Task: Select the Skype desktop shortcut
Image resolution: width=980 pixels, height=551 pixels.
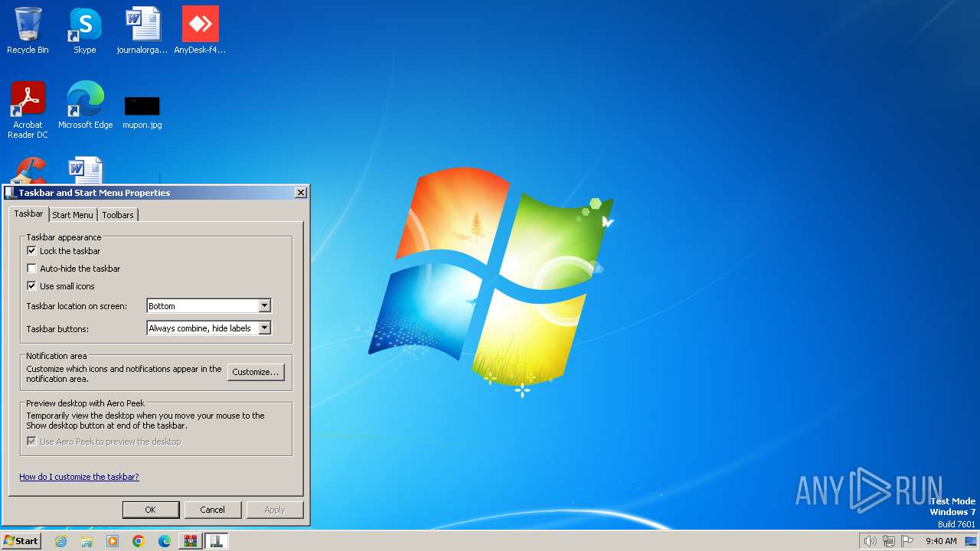Action: coord(85,31)
